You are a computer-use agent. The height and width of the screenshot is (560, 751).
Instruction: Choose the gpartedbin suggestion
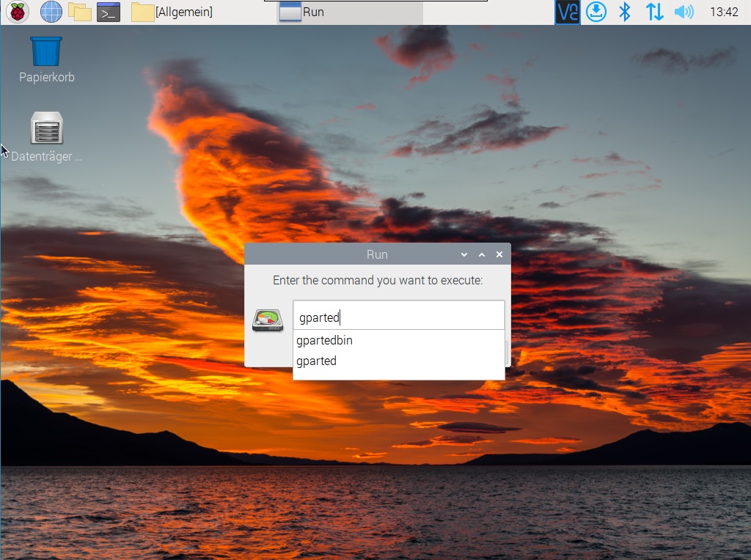click(x=398, y=340)
